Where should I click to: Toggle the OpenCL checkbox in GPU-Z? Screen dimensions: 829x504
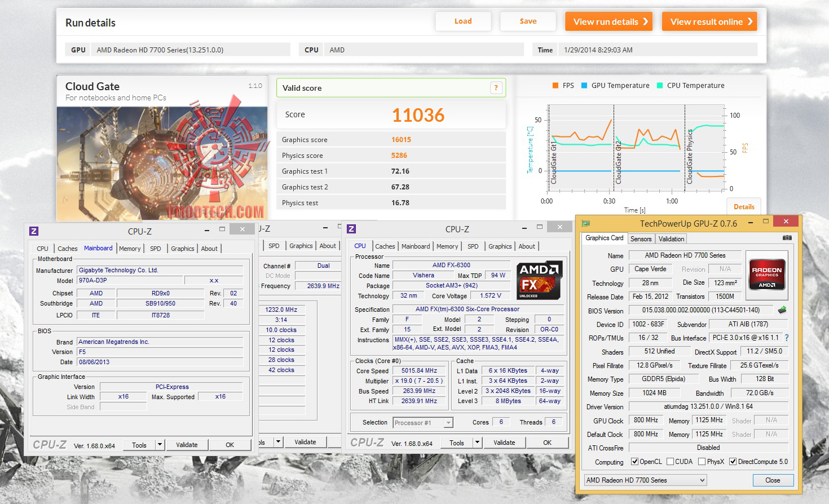coord(634,462)
